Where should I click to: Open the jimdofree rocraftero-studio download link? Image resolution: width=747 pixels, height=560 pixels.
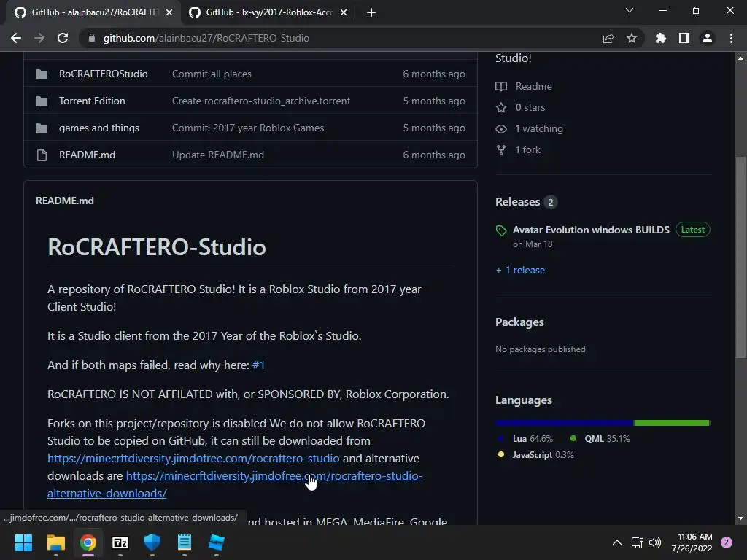(193, 459)
